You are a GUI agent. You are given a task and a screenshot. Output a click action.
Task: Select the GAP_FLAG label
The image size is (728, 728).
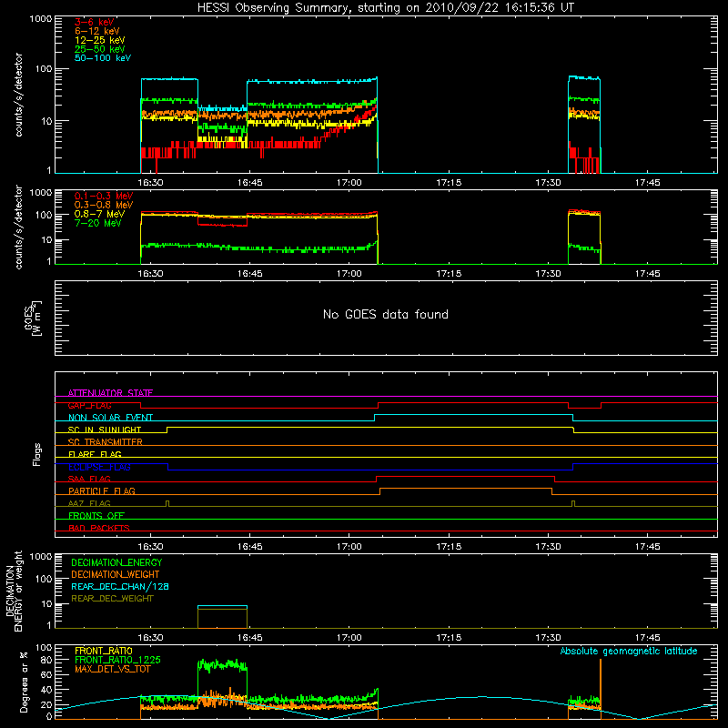(x=89, y=405)
